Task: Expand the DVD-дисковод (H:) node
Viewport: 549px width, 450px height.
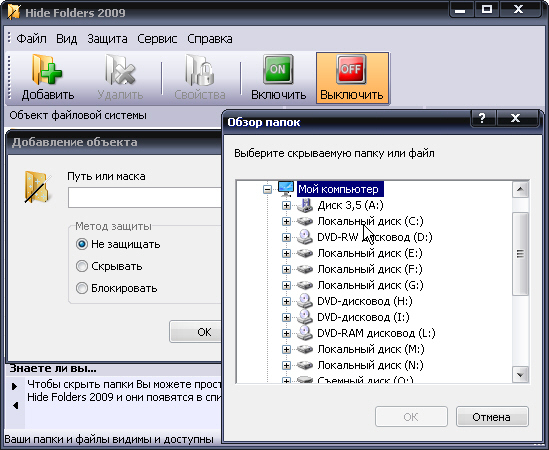Action: [286, 301]
